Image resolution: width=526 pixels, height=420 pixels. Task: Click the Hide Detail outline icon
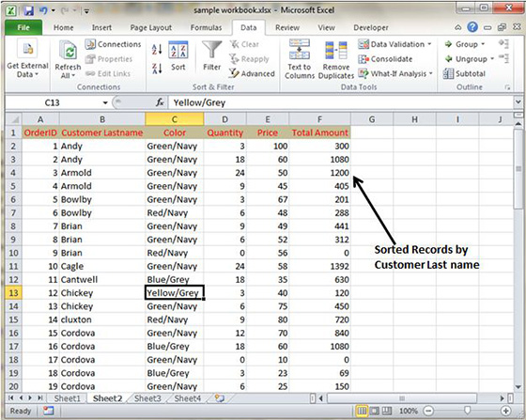(503, 58)
